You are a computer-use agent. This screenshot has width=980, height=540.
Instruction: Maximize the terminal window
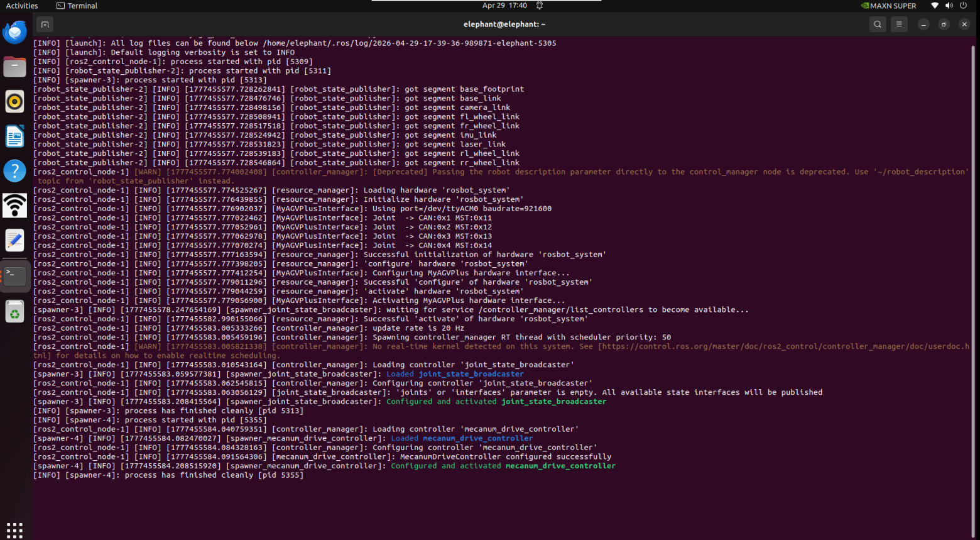944,25
